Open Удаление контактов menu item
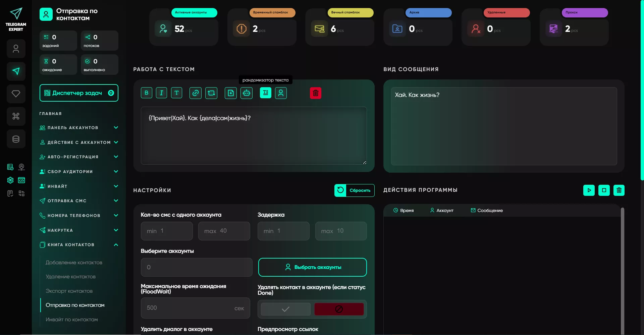The height and width of the screenshot is (335, 644). pos(70,277)
